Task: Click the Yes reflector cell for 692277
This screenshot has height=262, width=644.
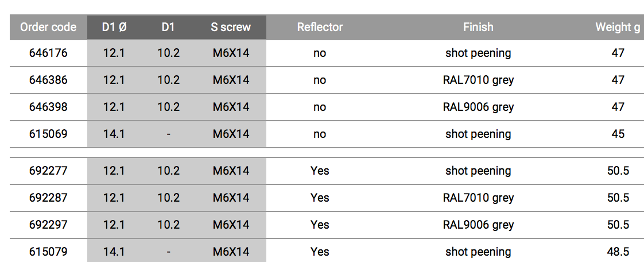Action: [x=320, y=171]
